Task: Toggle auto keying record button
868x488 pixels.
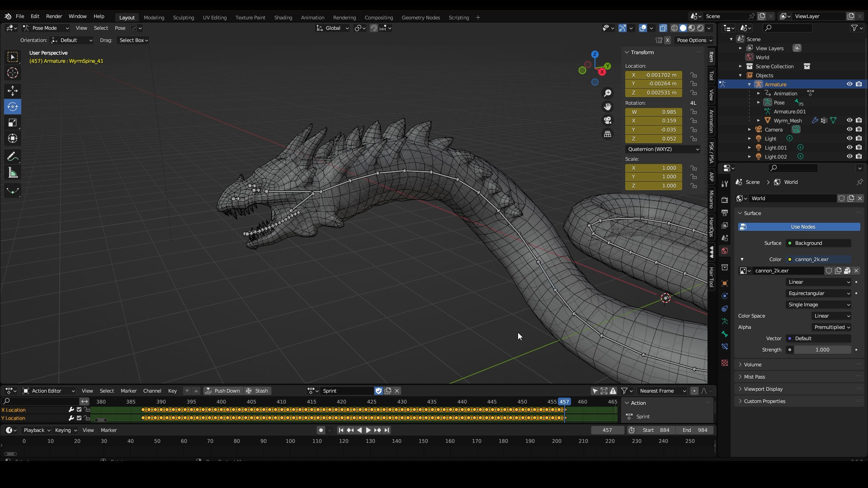Action: coord(321,430)
